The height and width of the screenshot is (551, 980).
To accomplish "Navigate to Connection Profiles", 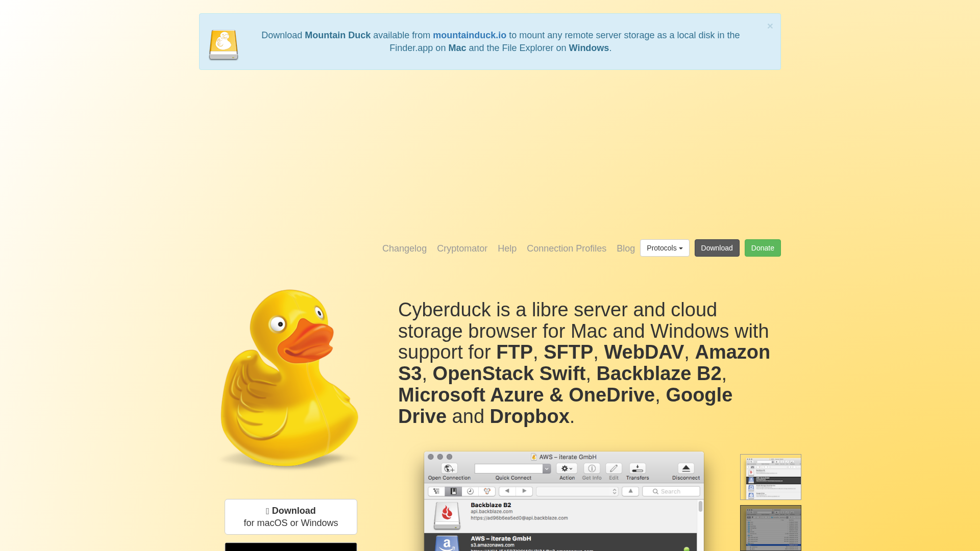I will click(567, 248).
